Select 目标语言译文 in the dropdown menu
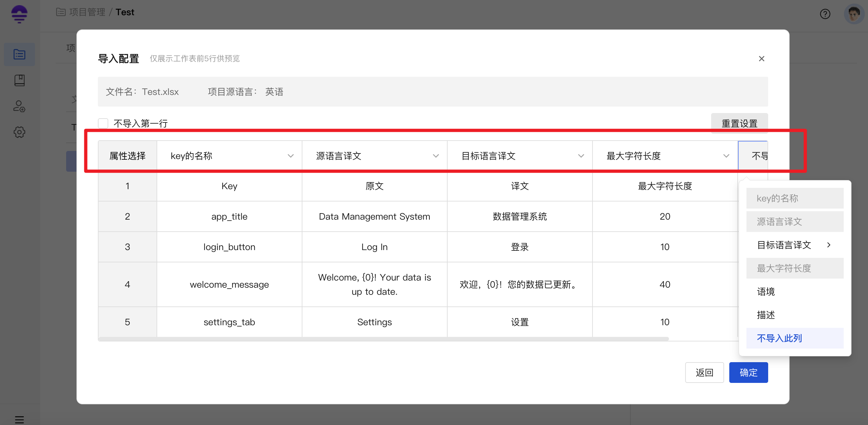Image resolution: width=868 pixels, height=425 pixels. 795,245
